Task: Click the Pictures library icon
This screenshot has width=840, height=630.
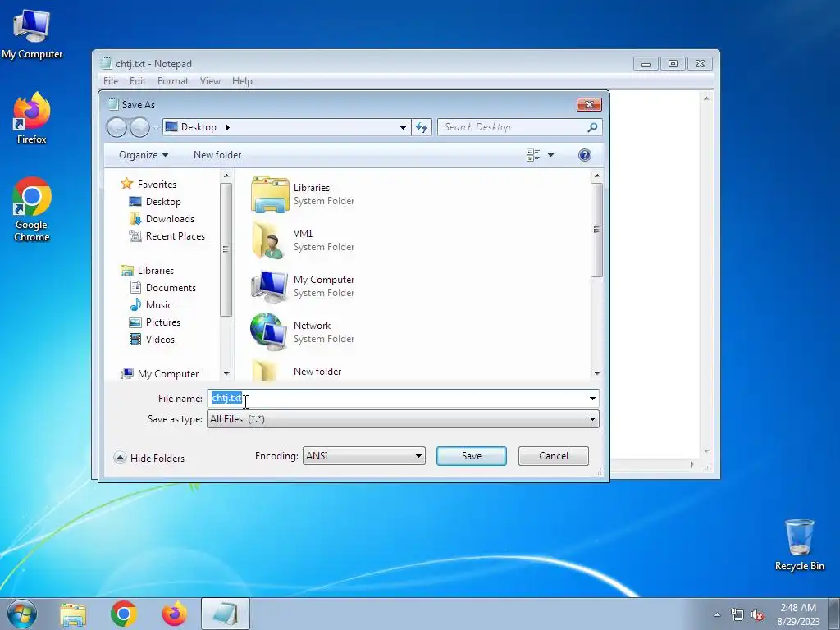Action: (x=135, y=322)
